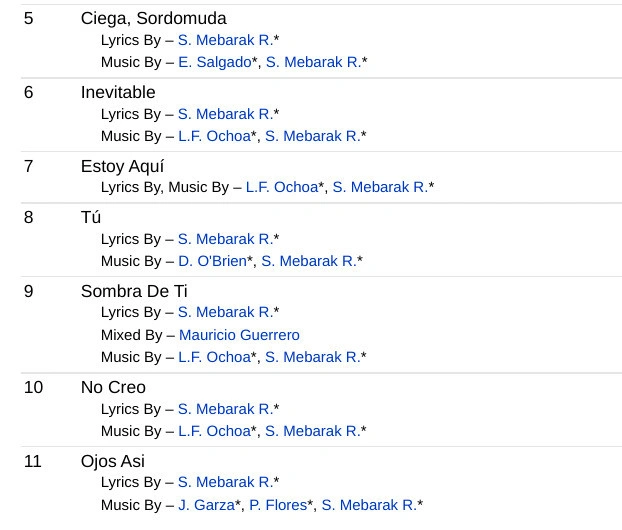622x530 pixels.
Task: Click S. Mebarak R. beside D. O'Brien
Action: point(308,261)
